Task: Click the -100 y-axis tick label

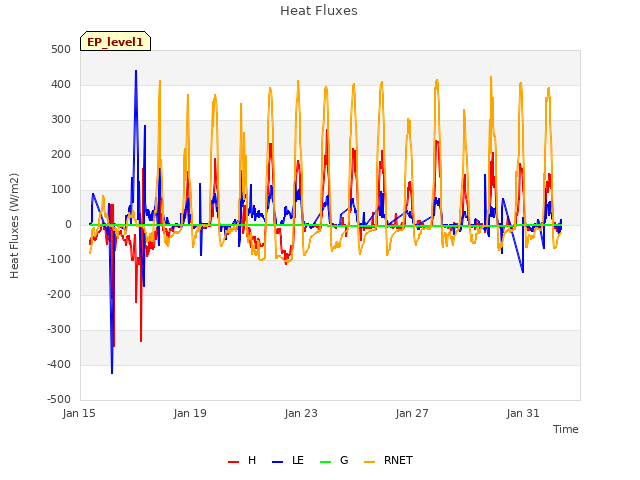Action: click(59, 260)
